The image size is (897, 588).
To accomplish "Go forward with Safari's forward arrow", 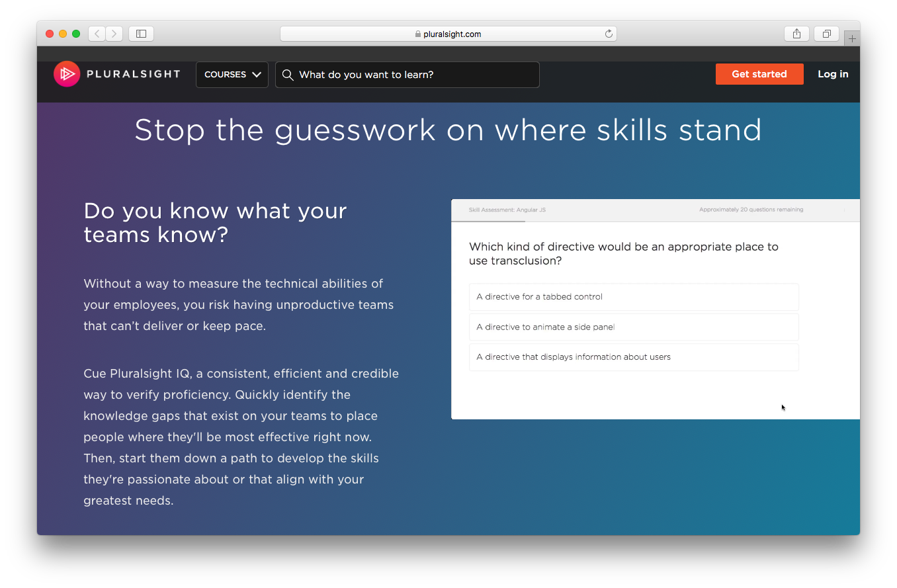I will [x=114, y=34].
